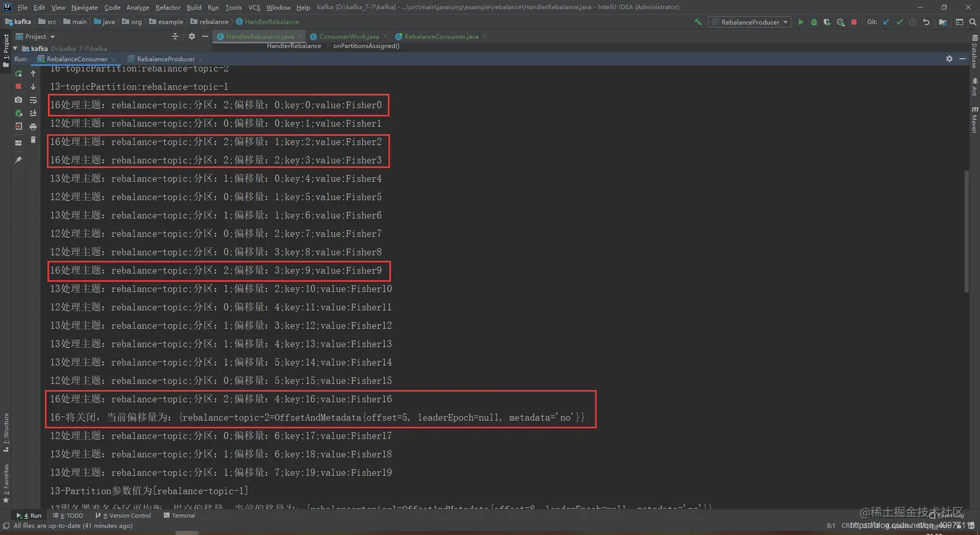Toggle the Favorites tool window
The width and height of the screenshot is (980, 535).
click(6, 483)
